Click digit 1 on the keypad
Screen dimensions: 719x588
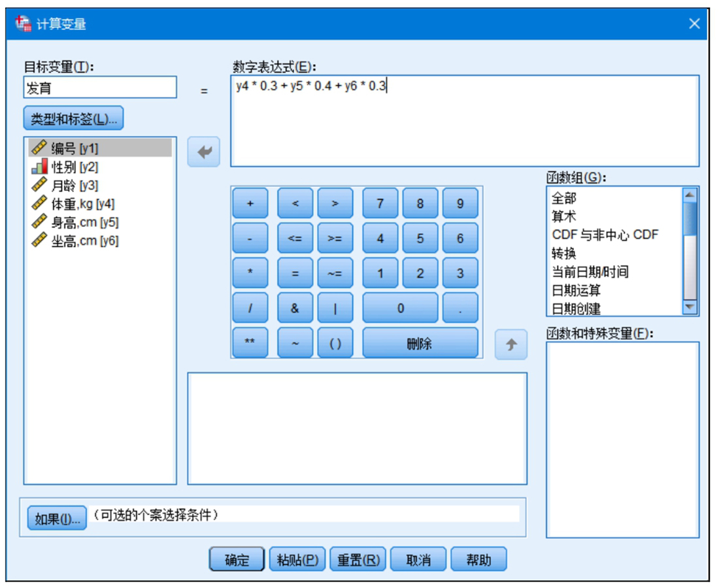pos(380,272)
